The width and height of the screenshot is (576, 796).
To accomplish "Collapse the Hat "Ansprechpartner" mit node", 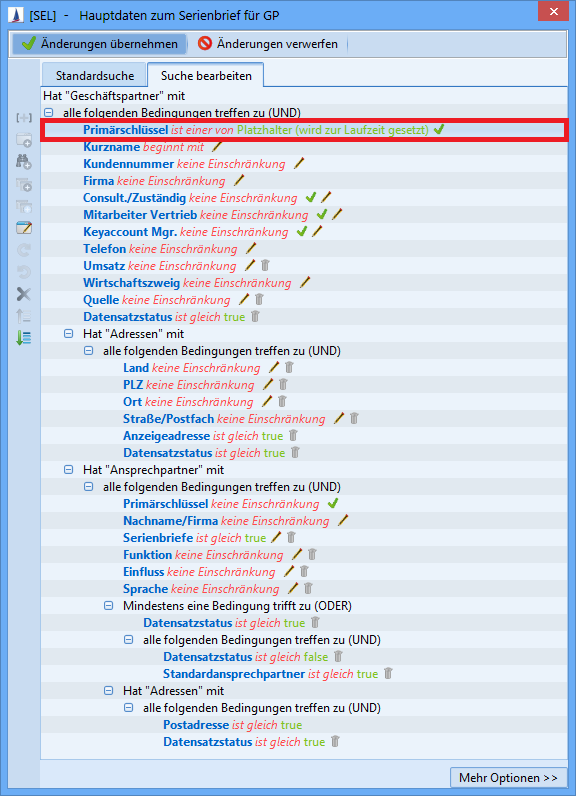I will (68, 470).
